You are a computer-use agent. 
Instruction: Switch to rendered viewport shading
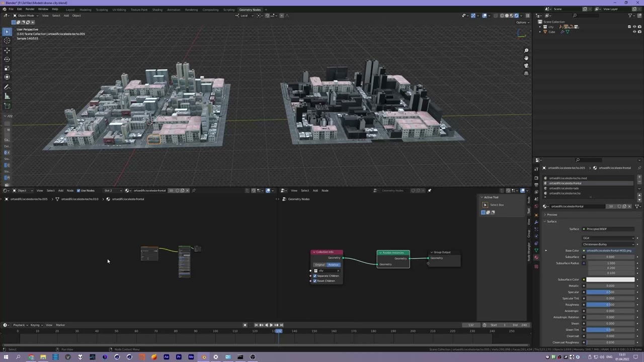point(517,16)
